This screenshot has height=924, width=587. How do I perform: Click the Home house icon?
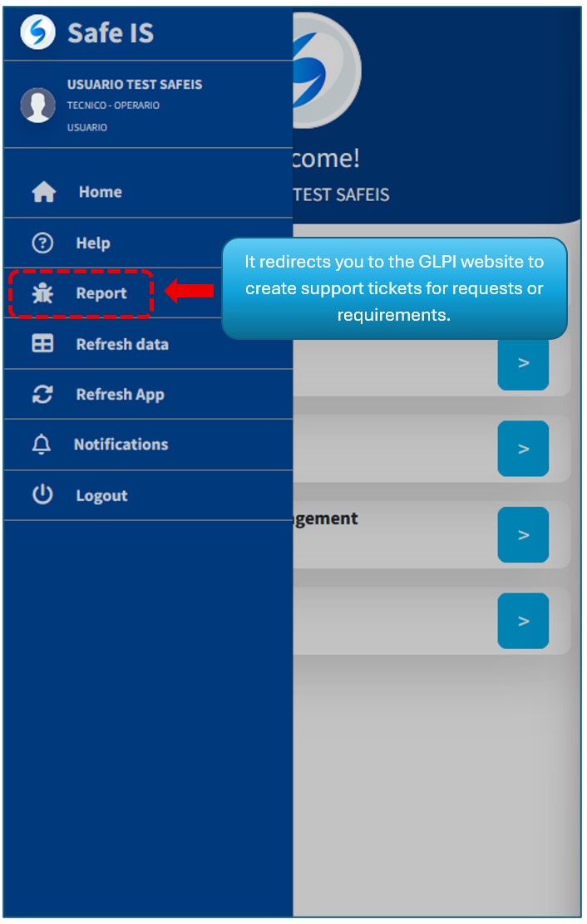click(x=43, y=193)
